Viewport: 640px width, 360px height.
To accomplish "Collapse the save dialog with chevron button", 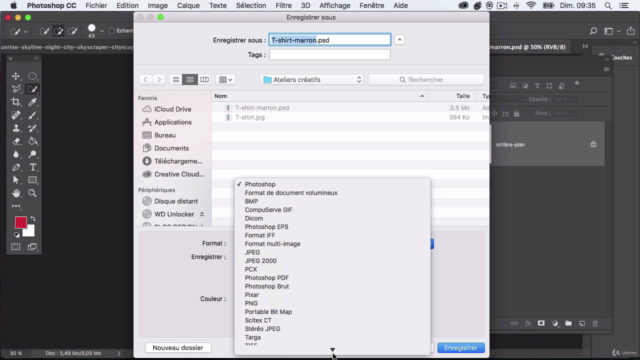I will (400, 40).
